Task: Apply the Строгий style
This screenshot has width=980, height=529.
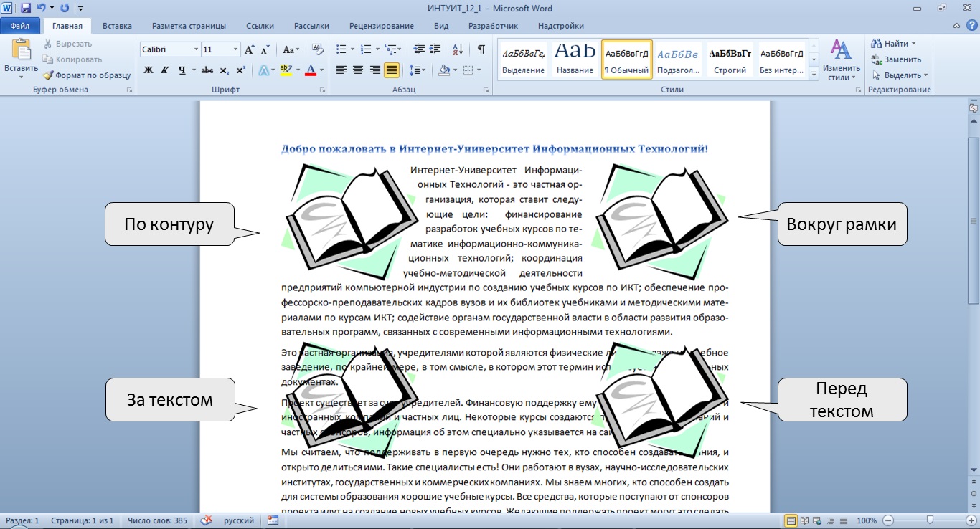Action: tap(730, 58)
